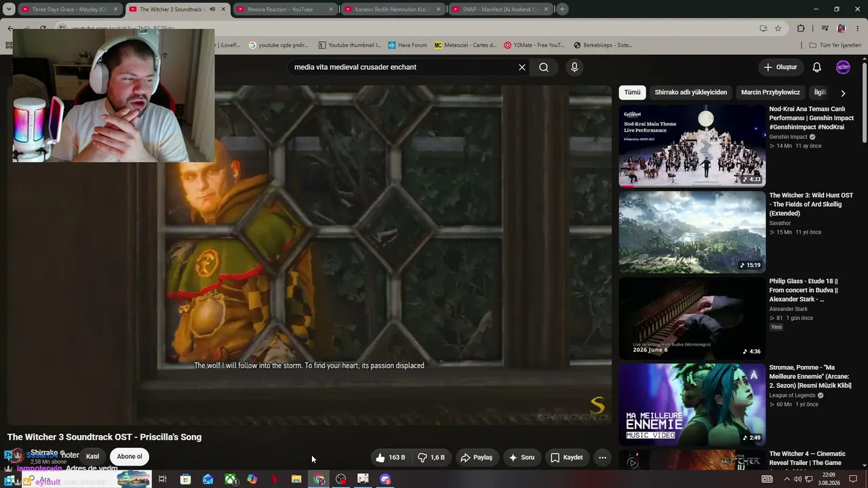This screenshot has width=868, height=488.
Task: Select the Marcin Przybyłowicz filter chip
Action: click(x=770, y=92)
